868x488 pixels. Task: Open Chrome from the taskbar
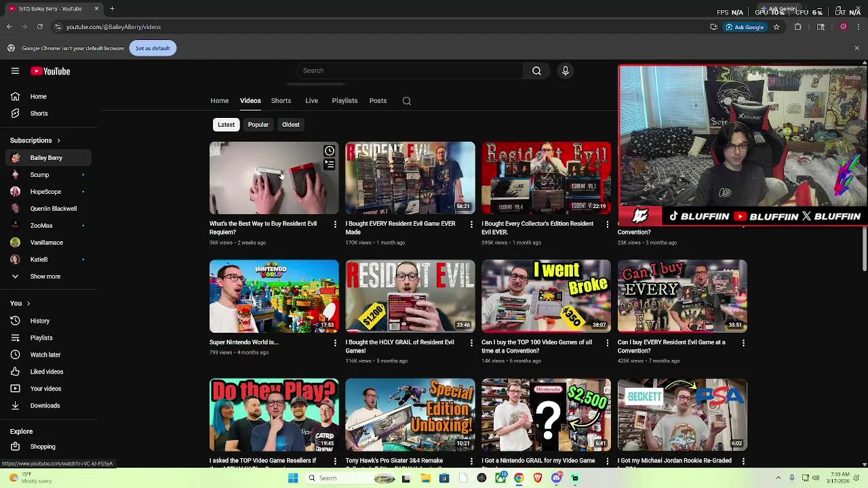[x=519, y=478]
